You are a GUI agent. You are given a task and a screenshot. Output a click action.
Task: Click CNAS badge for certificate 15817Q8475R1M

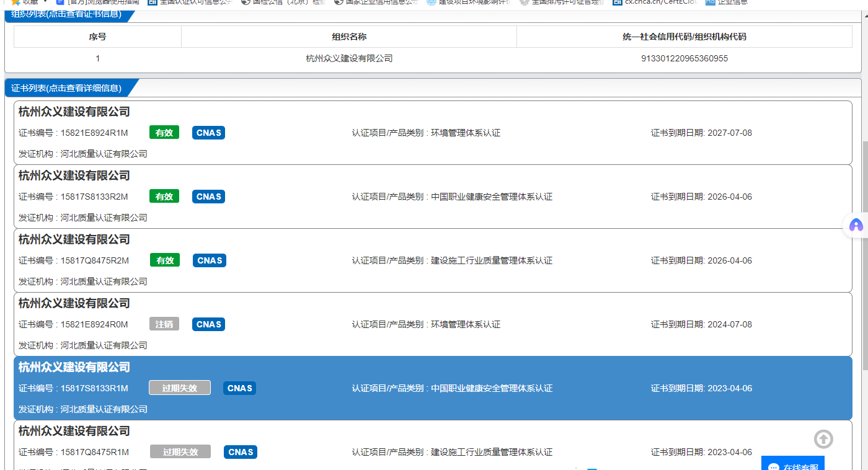241,452
